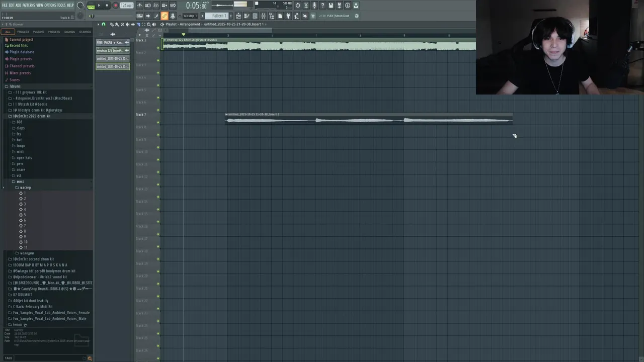Switch to PRESETS browser tab
This screenshot has height=362, width=644.
point(54,32)
